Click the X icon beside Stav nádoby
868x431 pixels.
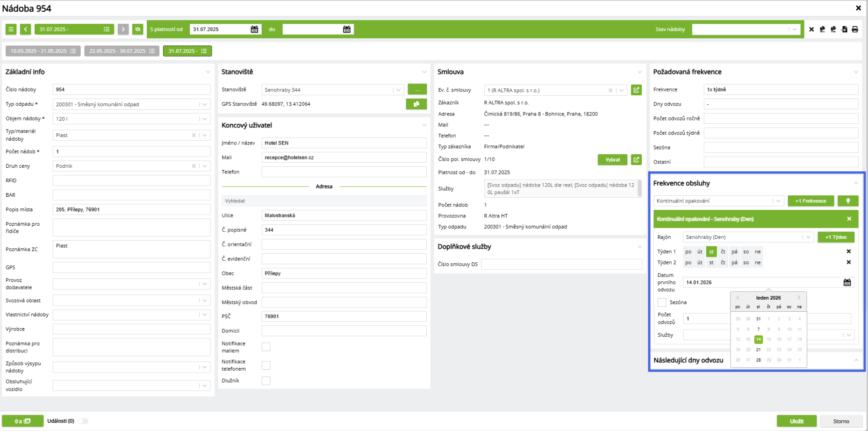(811, 29)
